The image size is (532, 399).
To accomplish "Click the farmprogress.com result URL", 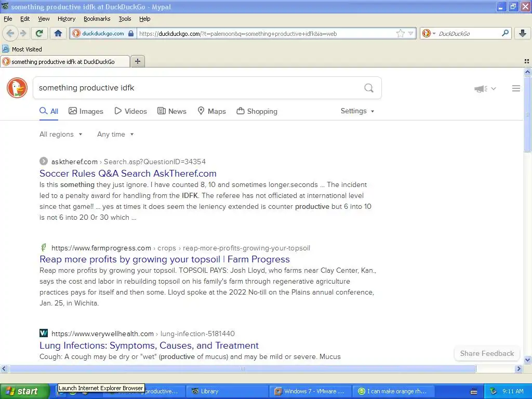I will pos(180,248).
